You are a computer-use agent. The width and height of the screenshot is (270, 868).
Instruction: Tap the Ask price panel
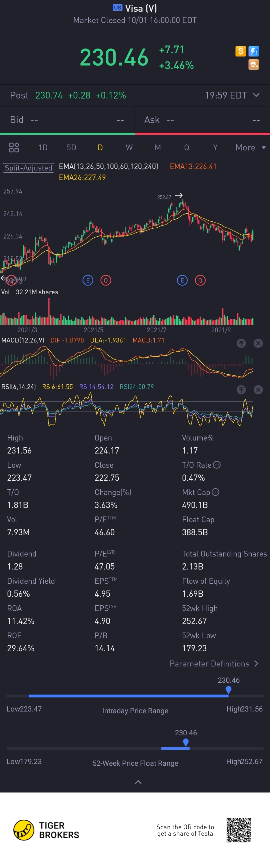pos(202,120)
